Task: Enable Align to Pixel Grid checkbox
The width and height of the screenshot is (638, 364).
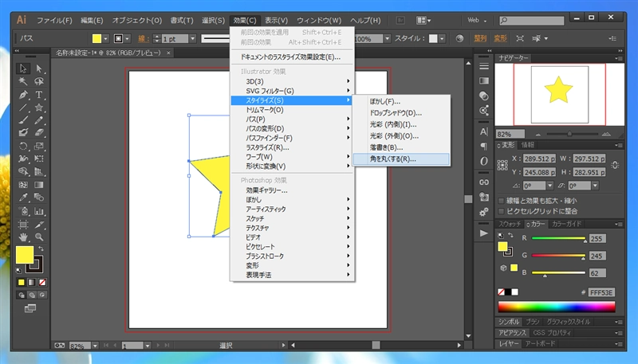Action: pyautogui.click(x=502, y=211)
